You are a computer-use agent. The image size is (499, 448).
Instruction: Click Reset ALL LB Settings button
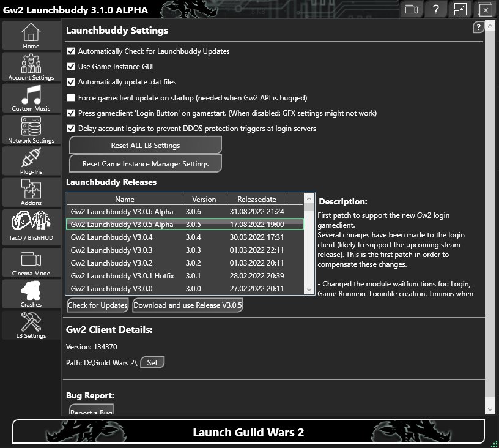click(x=145, y=146)
